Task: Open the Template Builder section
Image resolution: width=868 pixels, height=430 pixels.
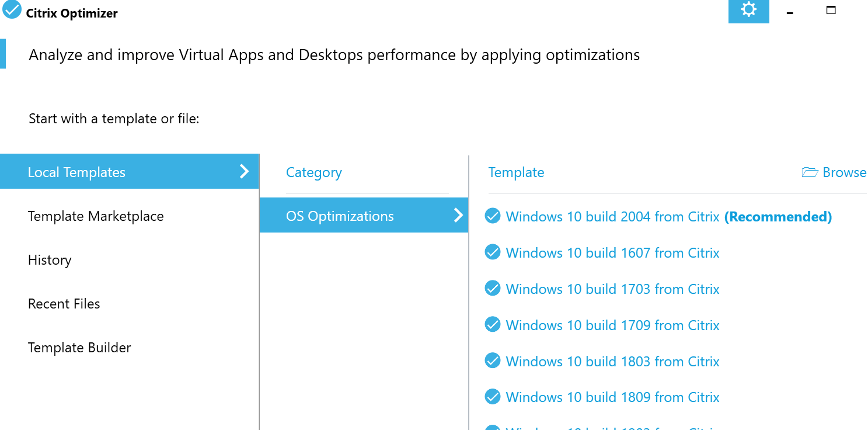Action: click(x=79, y=348)
